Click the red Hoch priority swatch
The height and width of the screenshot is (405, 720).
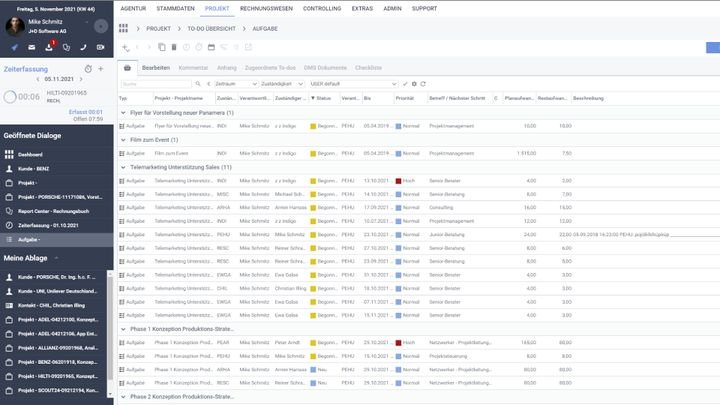pyautogui.click(x=398, y=180)
